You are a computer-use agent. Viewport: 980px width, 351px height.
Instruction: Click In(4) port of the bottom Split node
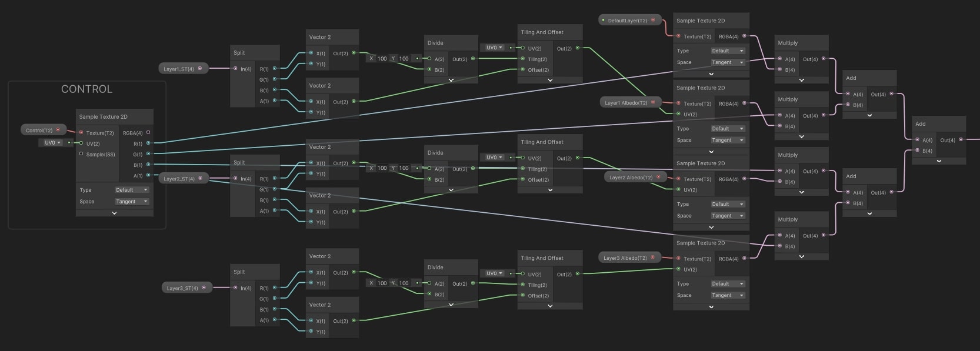click(x=236, y=288)
